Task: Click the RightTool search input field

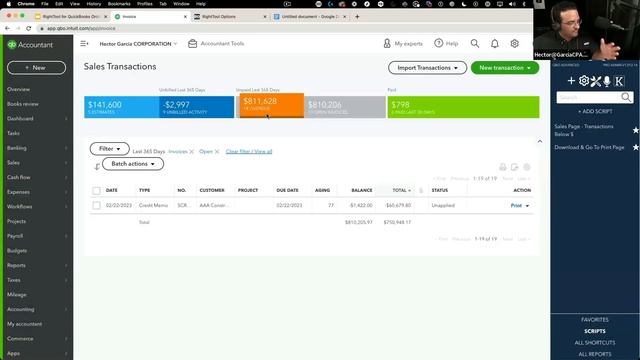Action: (588, 97)
